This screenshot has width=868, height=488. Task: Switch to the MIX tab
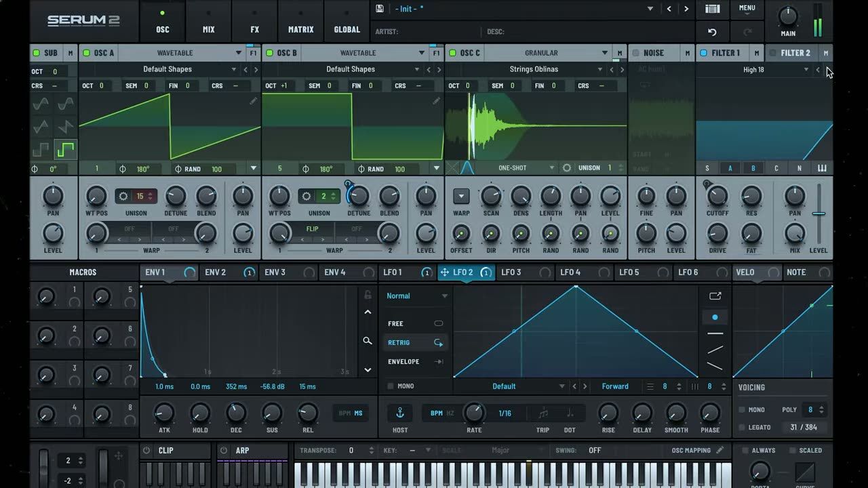coord(209,21)
